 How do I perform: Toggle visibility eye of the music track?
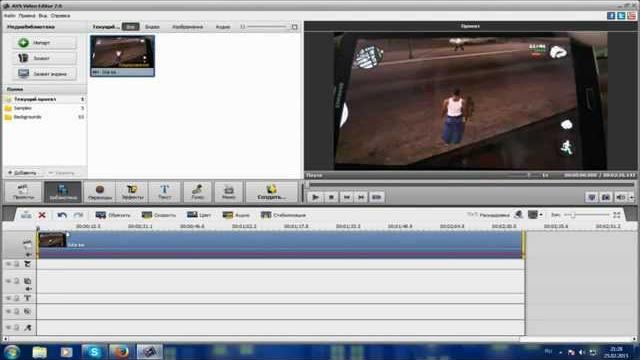click(8, 311)
